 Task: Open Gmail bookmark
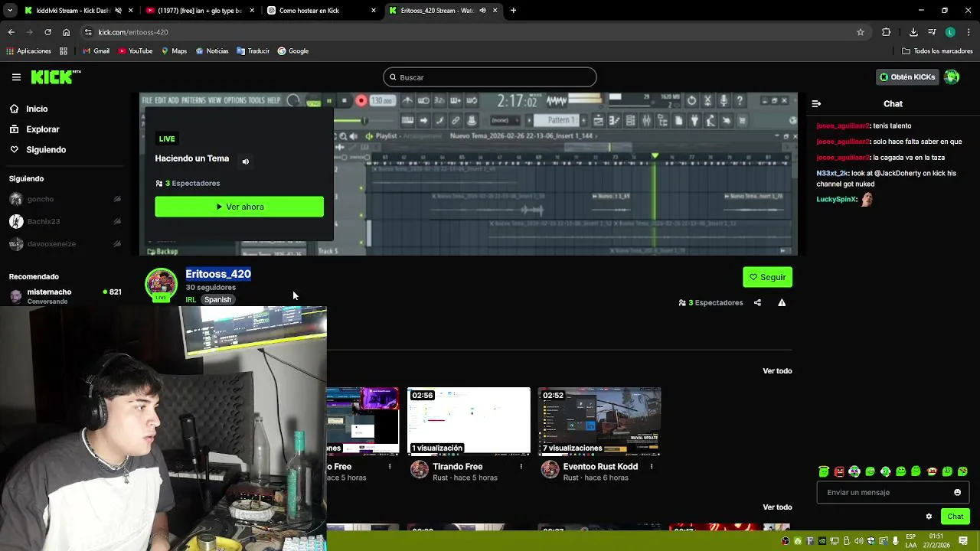pos(96,51)
